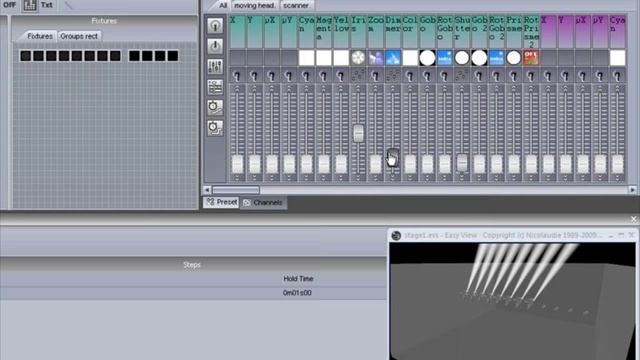This screenshot has width=640, height=360.
Task: Toggle the mode icon under the Zoom channel
Action: [x=376, y=76]
